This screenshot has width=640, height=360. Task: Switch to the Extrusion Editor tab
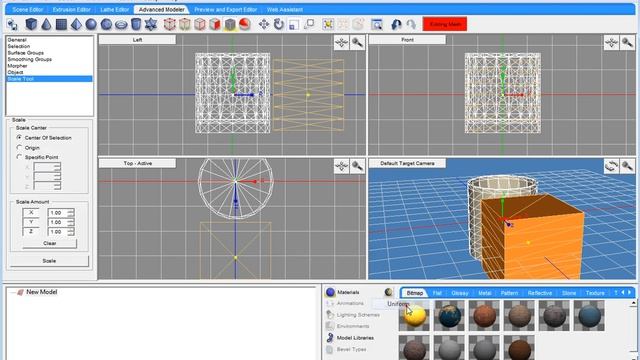coord(71,9)
